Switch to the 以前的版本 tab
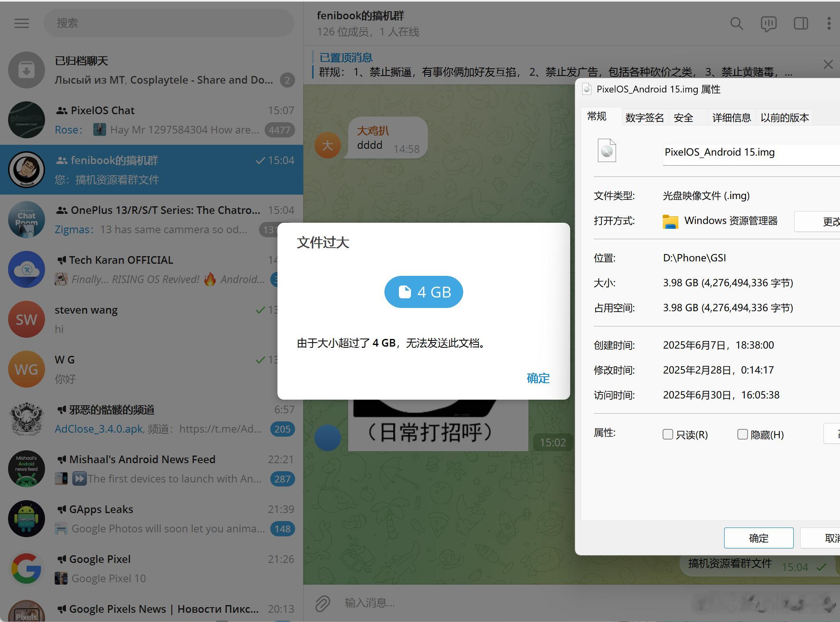The width and height of the screenshot is (840, 622). 785,117
